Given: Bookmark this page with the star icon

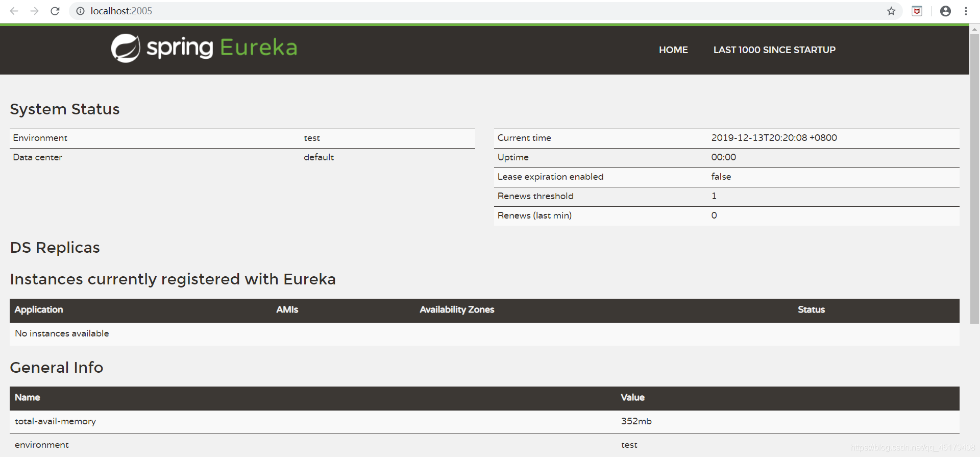Looking at the screenshot, I should pos(891,11).
